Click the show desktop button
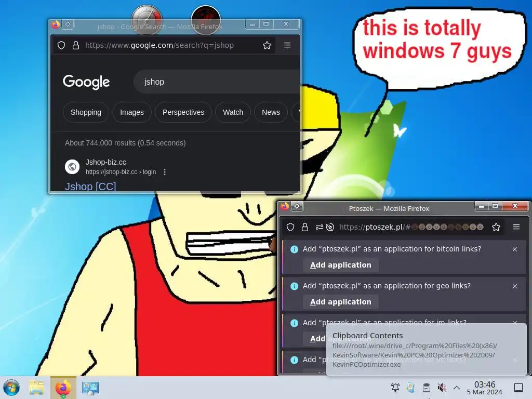 518,388
